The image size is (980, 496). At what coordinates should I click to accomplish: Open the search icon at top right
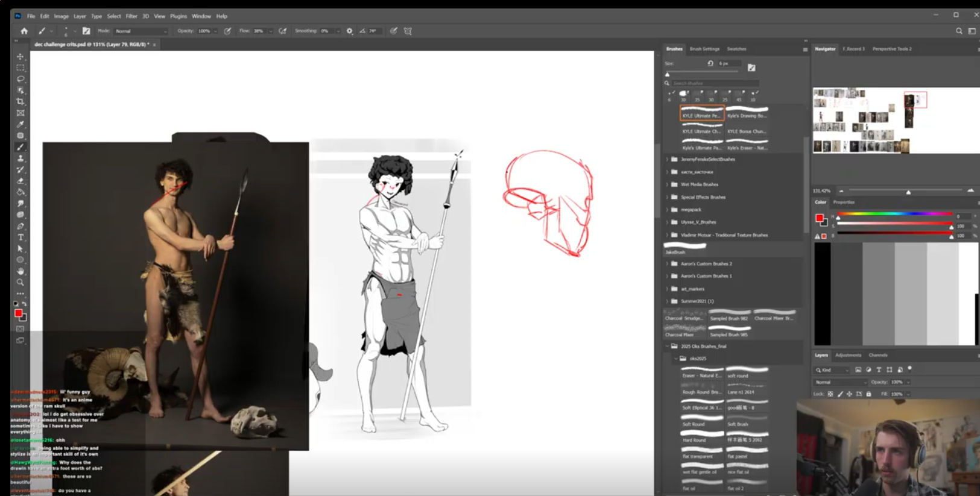click(959, 31)
